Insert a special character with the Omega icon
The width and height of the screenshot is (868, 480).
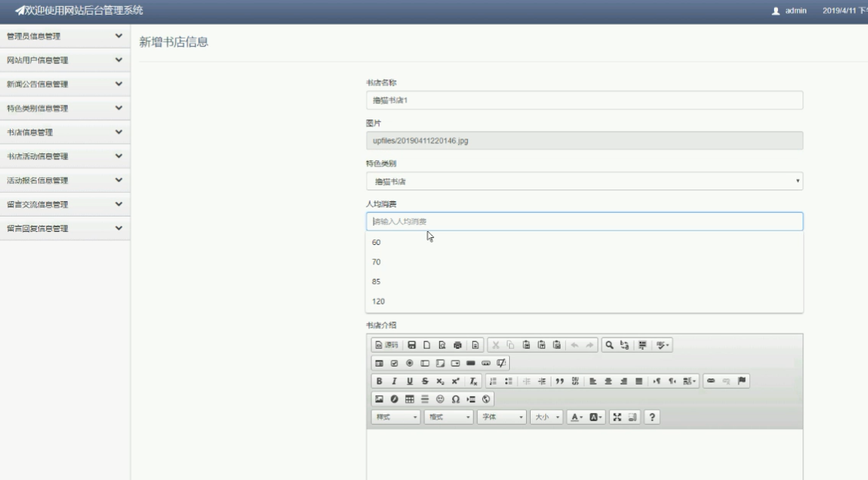455,399
